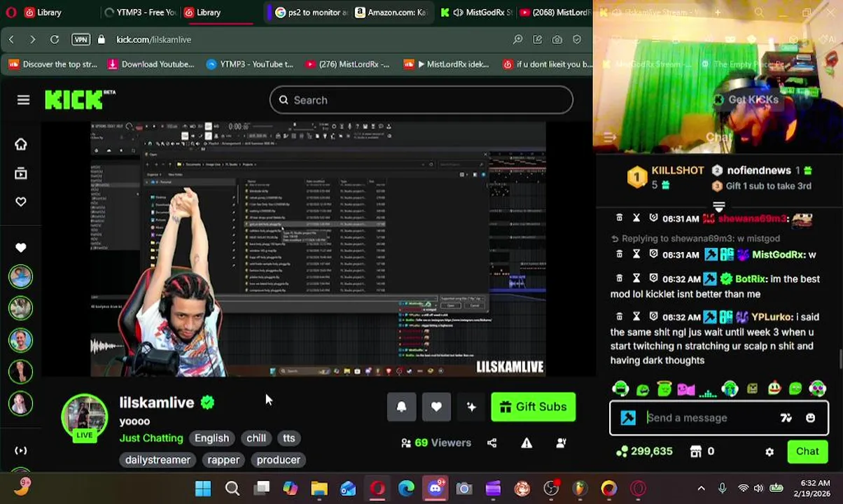Timeout BotRix with the hourglass icon
Screen dimensions: 843x504
coord(636,279)
